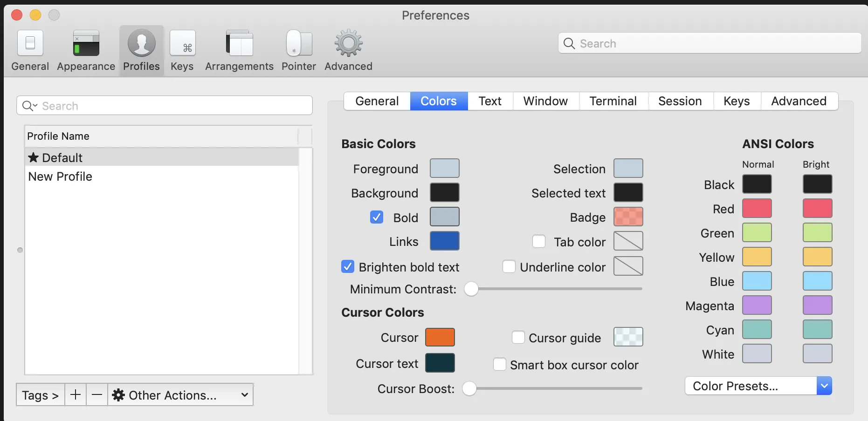
Task: Click the orange Cursor color swatch
Action: coord(440,337)
